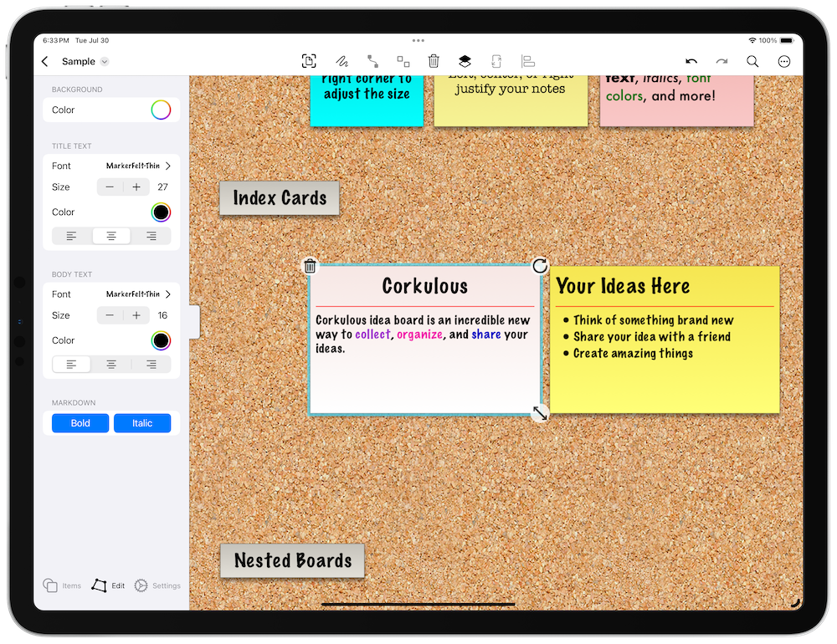Switch to the Items tab
This screenshot has height=644, width=837.
click(x=62, y=585)
